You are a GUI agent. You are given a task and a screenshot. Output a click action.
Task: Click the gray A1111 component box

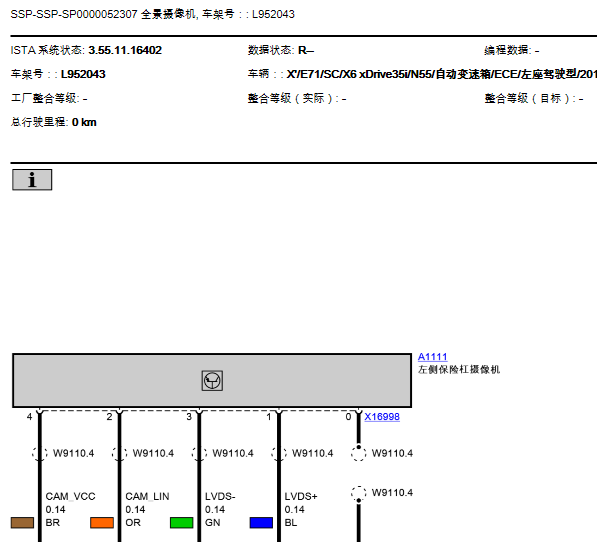tap(212, 381)
